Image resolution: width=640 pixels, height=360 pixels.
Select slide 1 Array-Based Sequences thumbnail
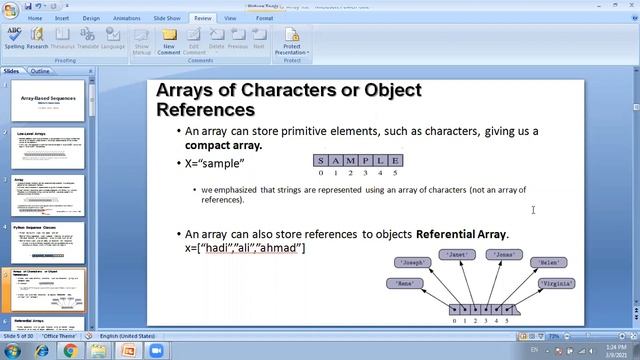48,100
